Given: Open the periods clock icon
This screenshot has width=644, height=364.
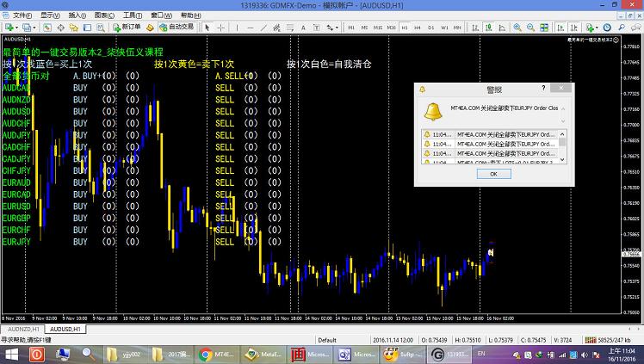Looking at the screenshot, I should pos(607,28).
